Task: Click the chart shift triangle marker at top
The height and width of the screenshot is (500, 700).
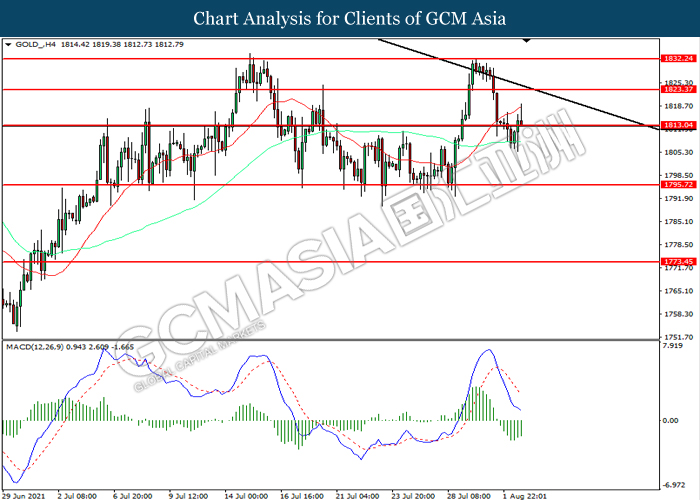Action: (x=527, y=43)
